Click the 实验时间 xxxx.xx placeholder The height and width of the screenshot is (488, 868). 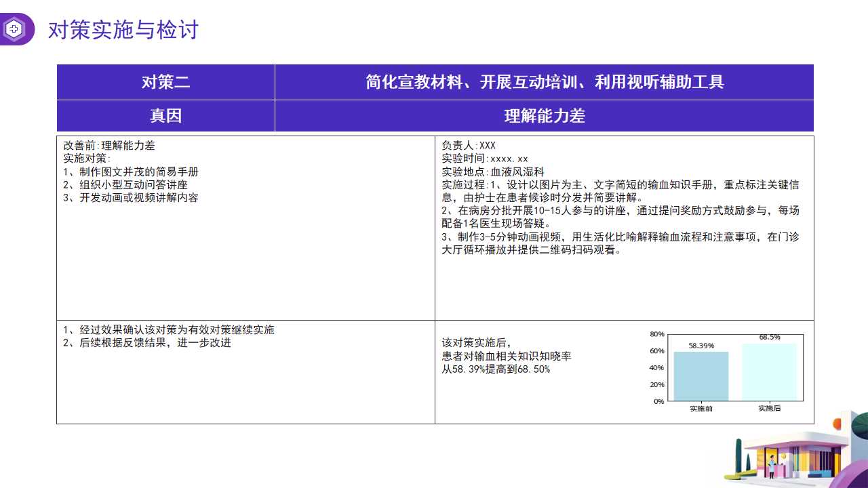pyautogui.click(x=484, y=159)
